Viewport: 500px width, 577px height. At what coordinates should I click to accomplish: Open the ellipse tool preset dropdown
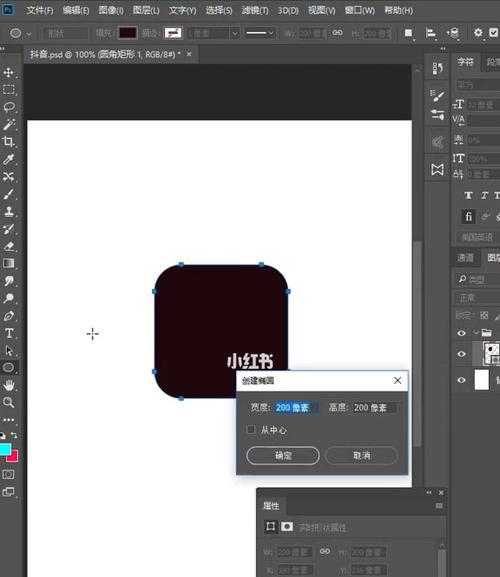(20, 33)
